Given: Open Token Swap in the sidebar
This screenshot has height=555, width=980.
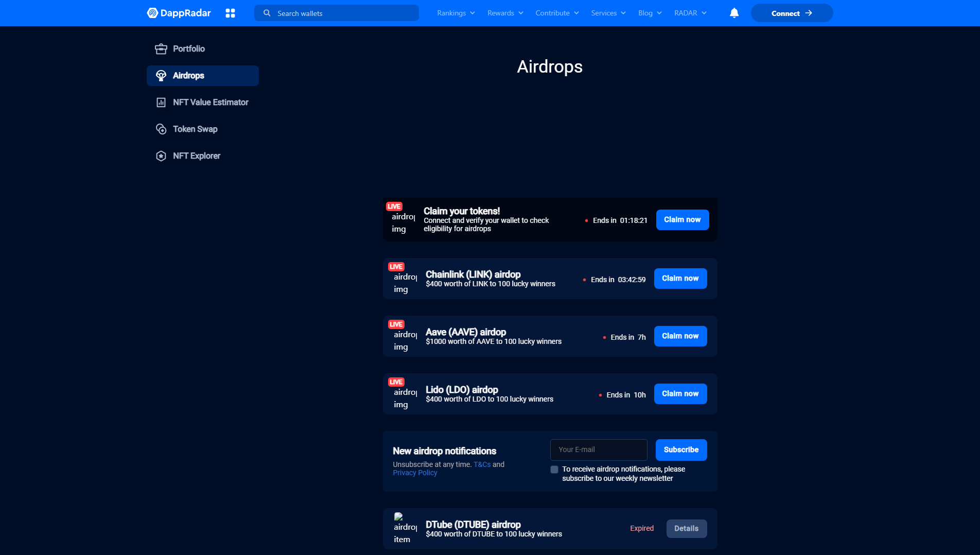Looking at the screenshot, I should (x=203, y=129).
